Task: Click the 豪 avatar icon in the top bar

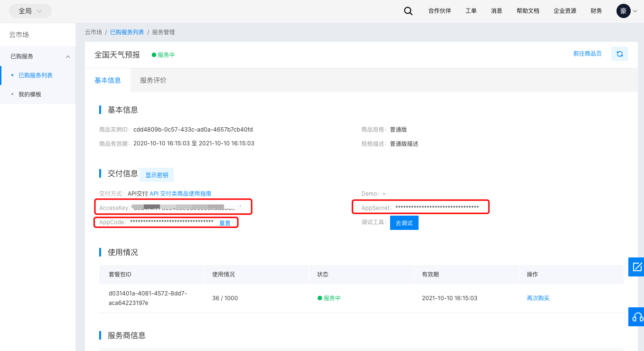Action: tap(623, 10)
